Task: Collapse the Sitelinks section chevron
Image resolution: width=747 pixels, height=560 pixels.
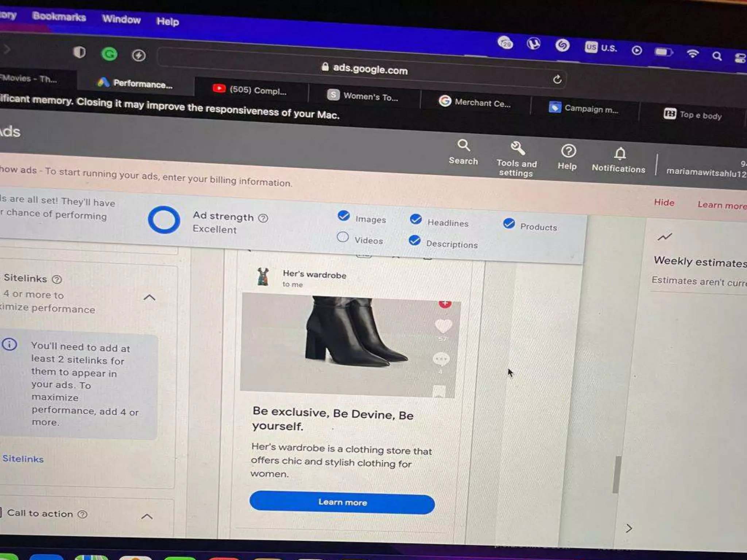Action: [x=149, y=297]
